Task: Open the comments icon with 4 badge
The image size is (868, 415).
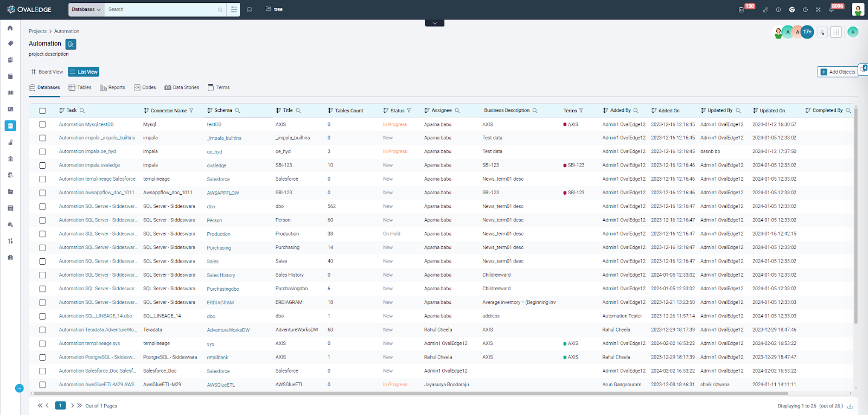Action: click(863, 69)
